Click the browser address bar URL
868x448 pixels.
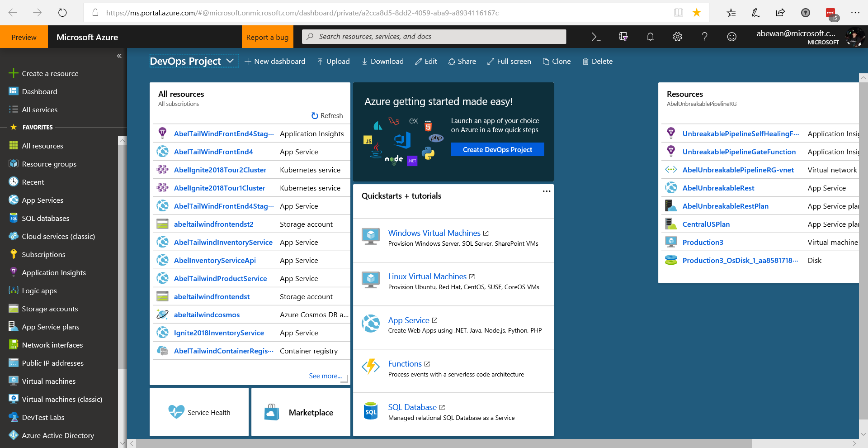point(302,13)
